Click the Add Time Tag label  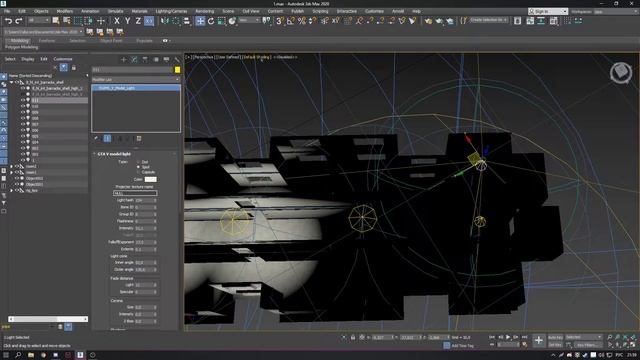pyautogui.click(x=462, y=346)
